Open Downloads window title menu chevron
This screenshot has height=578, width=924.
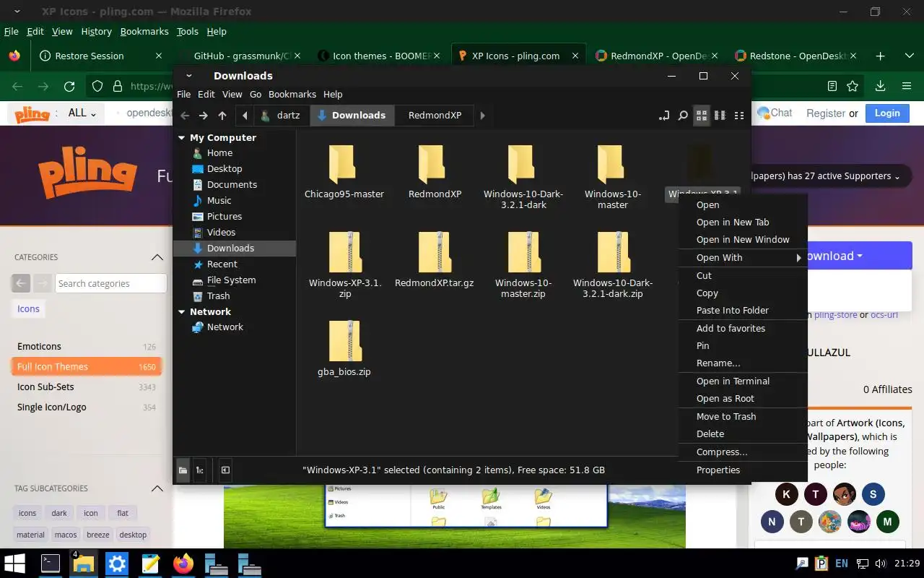(189, 76)
